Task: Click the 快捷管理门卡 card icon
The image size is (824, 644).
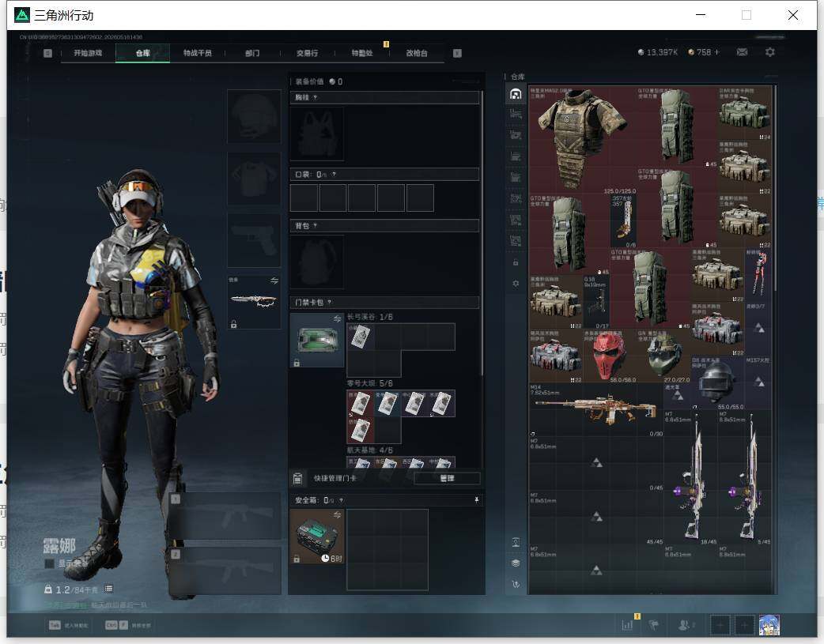Action: (297, 478)
